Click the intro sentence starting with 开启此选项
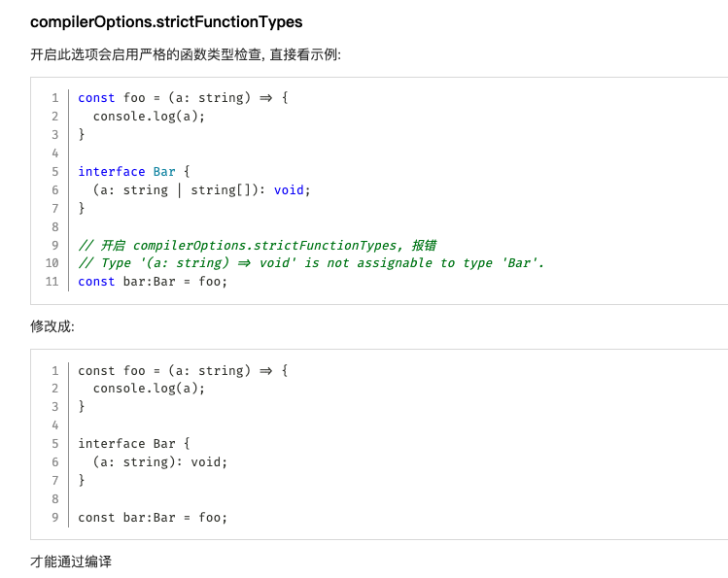Viewport: 728px width, 578px height. coord(186,54)
